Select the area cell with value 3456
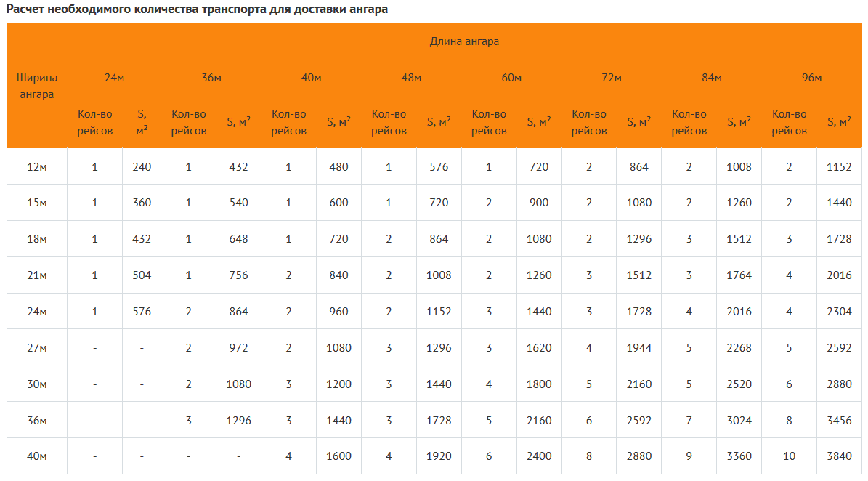The height and width of the screenshot is (481, 868). tap(839, 421)
